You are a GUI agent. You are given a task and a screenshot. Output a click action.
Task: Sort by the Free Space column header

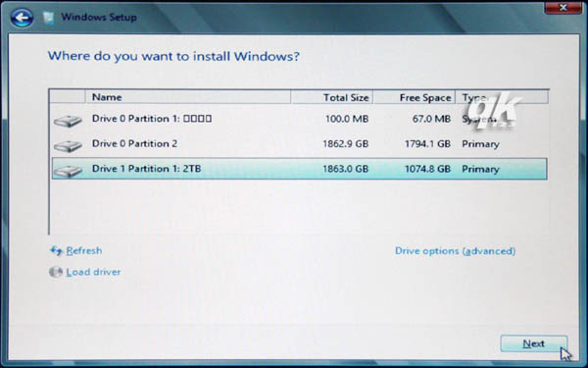click(x=415, y=97)
